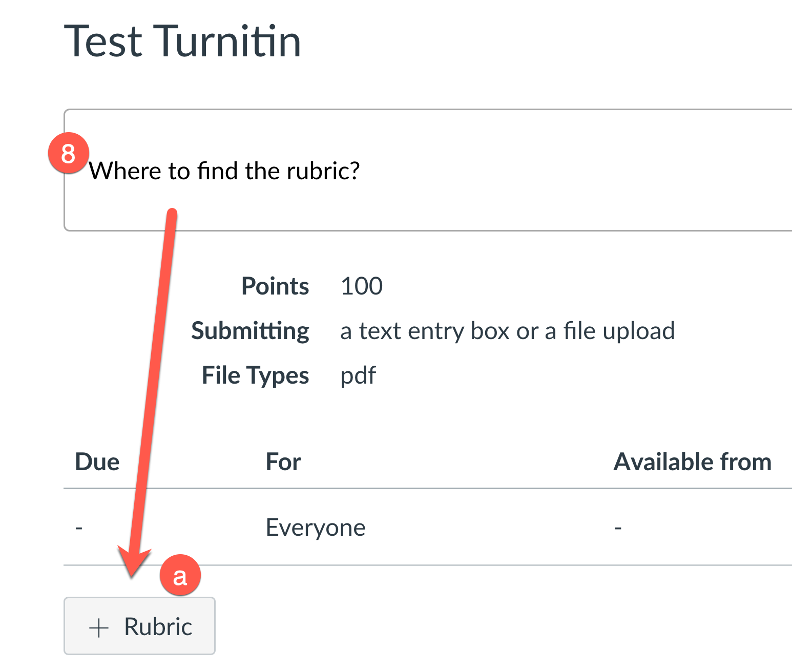Click the Submitting label

(251, 331)
